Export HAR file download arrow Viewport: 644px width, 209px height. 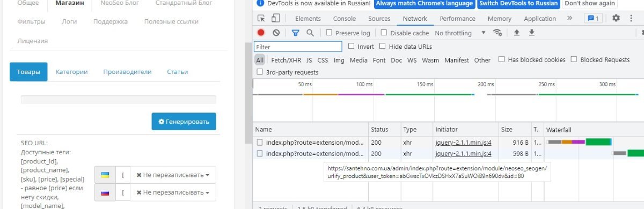click(x=532, y=33)
